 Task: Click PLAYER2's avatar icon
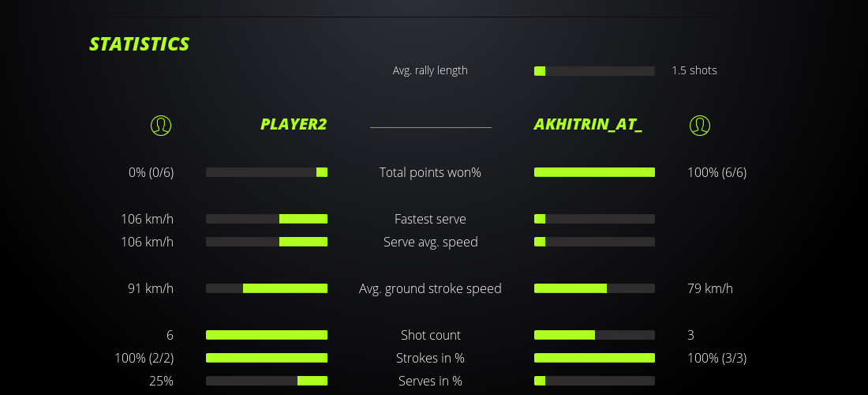161,125
